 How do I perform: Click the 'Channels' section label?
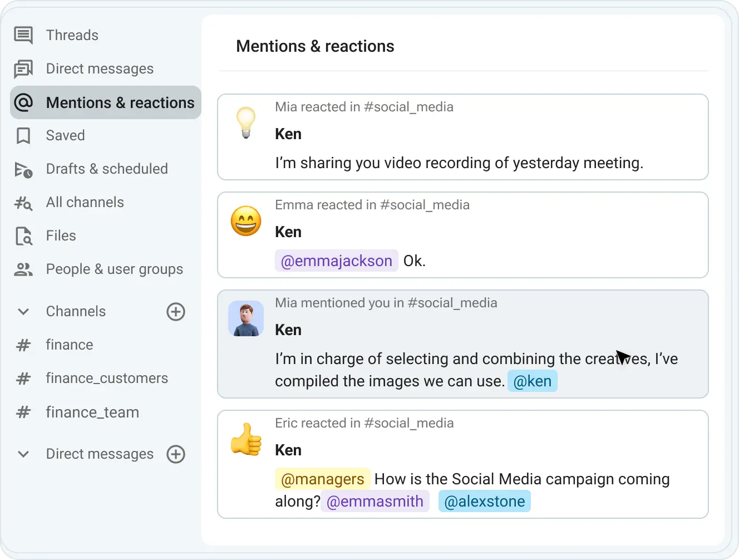pyautogui.click(x=76, y=311)
